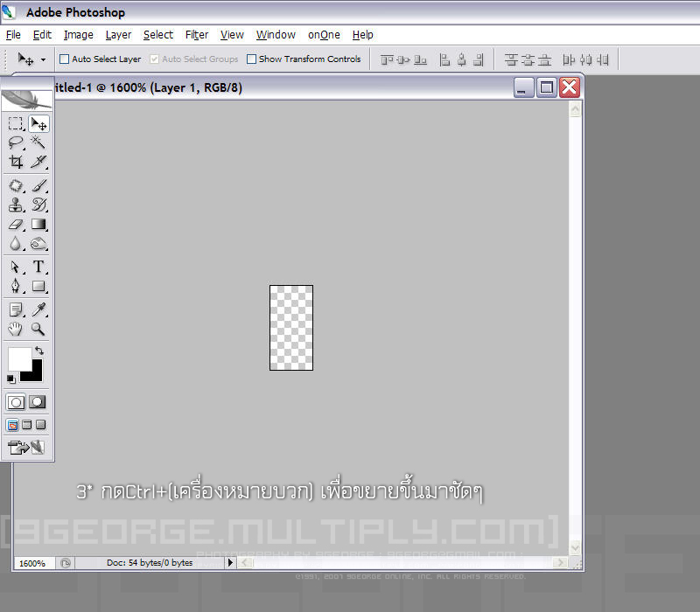Click the Version Cue icon in status bar

point(66,563)
